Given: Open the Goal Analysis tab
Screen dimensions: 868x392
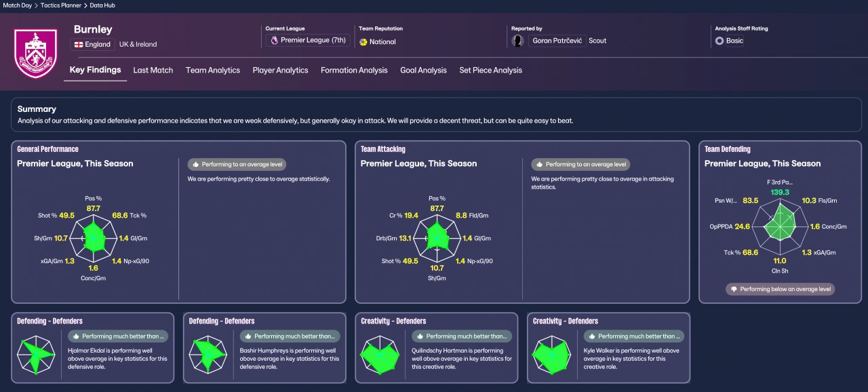Looking at the screenshot, I should tap(423, 70).
